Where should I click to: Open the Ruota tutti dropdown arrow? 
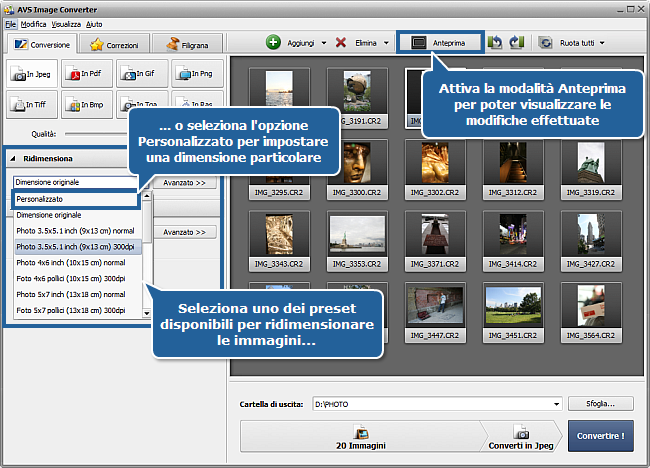point(602,43)
